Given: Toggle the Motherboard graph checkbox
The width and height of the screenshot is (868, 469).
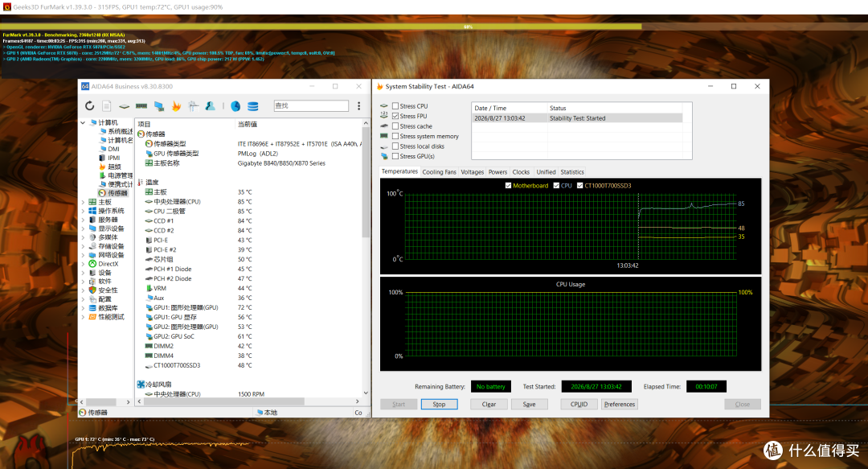Looking at the screenshot, I should point(508,186).
